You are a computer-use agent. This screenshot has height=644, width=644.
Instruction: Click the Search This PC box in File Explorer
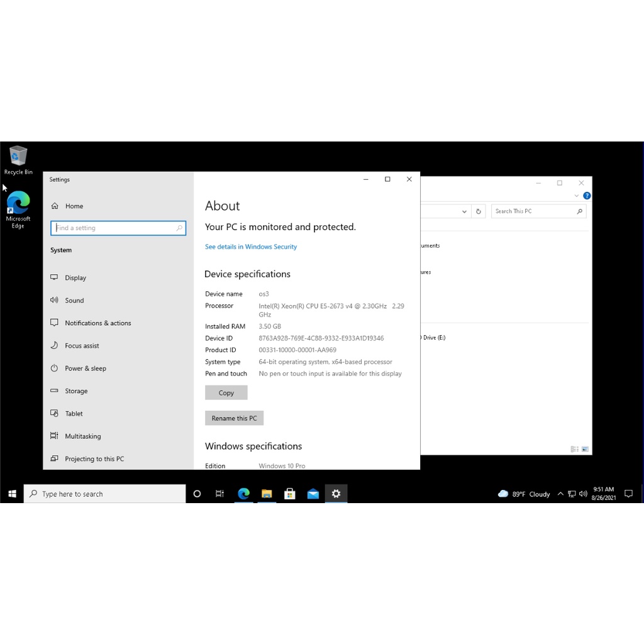tap(538, 211)
